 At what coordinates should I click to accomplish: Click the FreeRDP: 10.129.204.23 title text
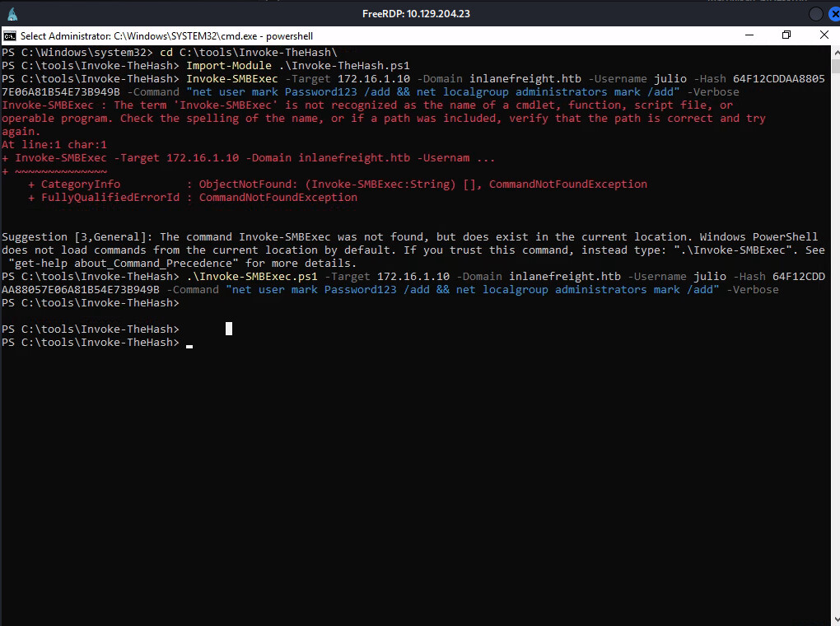pos(416,14)
